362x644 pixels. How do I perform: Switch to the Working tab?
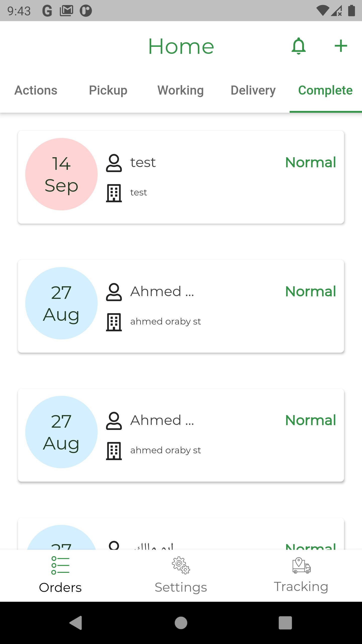tap(181, 90)
